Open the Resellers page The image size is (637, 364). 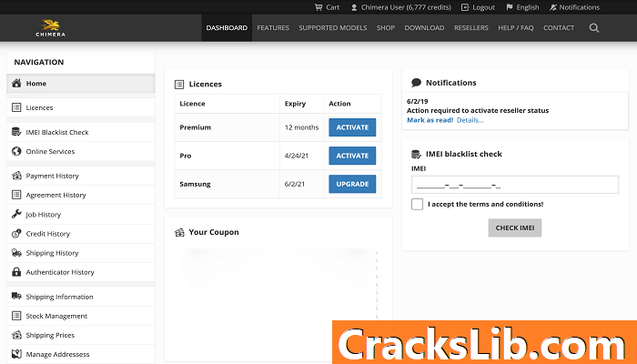pyautogui.click(x=471, y=27)
